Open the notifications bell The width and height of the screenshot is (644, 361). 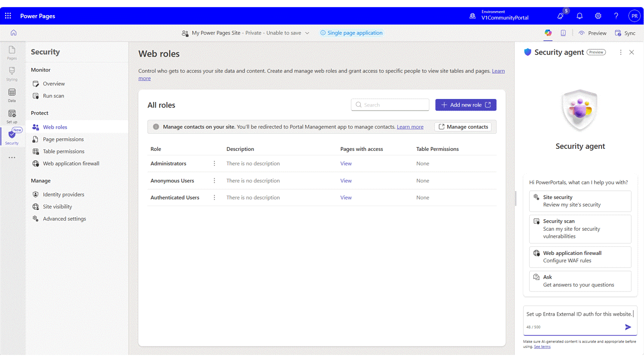pyautogui.click(x=580, y=16)
